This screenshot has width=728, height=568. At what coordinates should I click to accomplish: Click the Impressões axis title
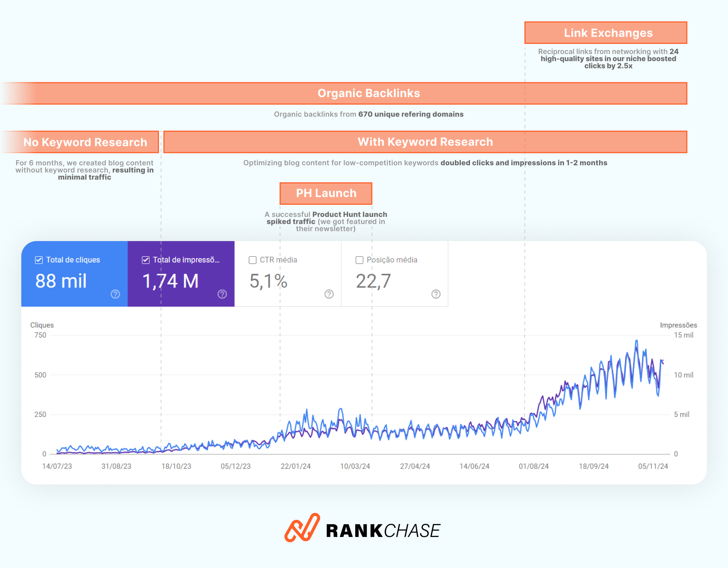(678, 325)
